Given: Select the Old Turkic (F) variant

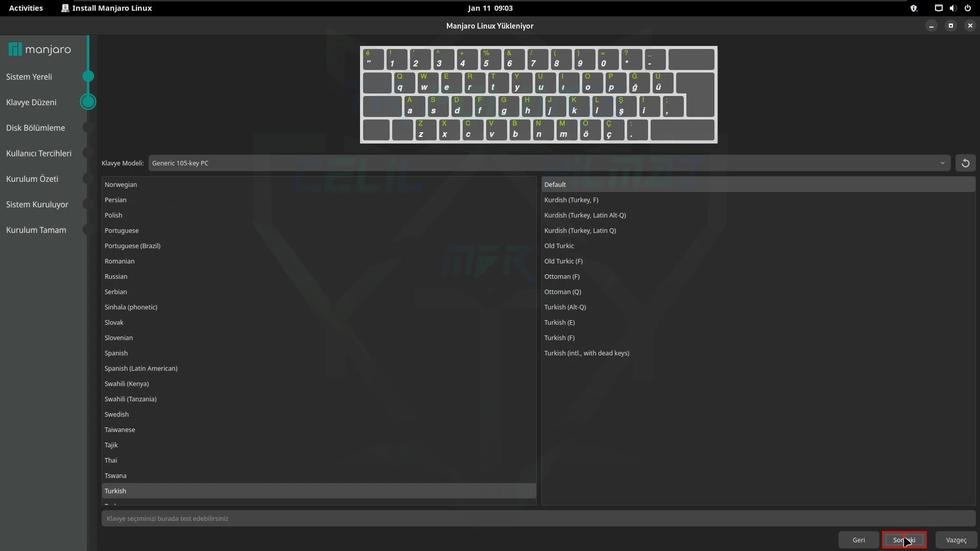Looking at the screenshot, I should 758,261.
